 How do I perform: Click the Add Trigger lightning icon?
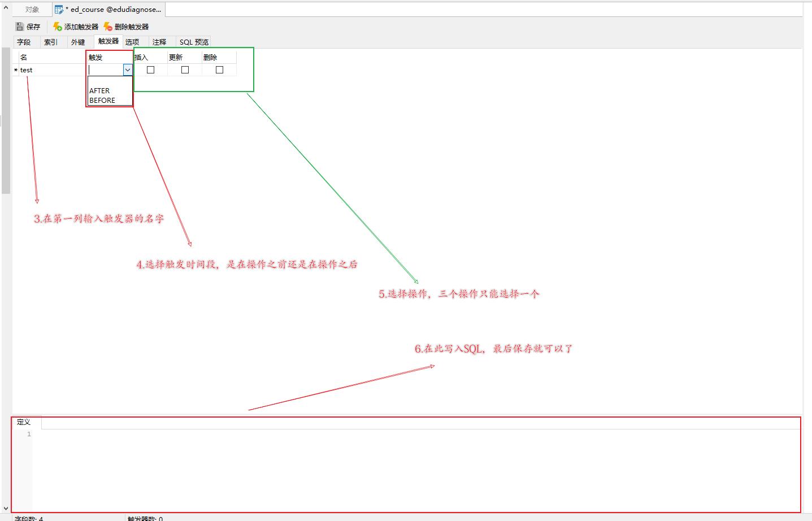tap(57, 27)
